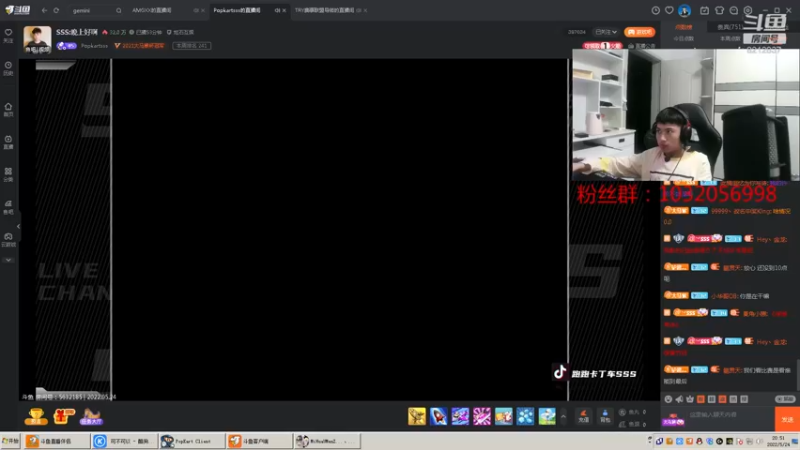Send the rocket gift
Viewport: 800px width, 450px height.
tap(438, 416)
